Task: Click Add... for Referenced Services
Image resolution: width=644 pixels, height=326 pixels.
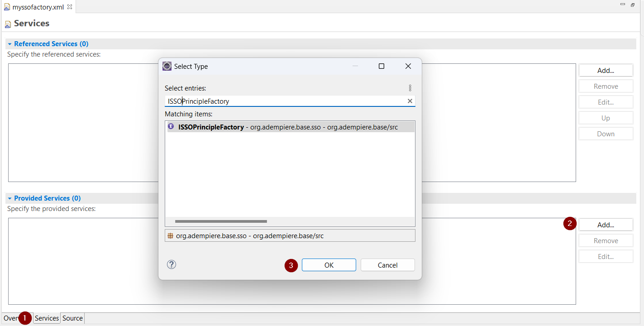Action: tap(606, 70)
